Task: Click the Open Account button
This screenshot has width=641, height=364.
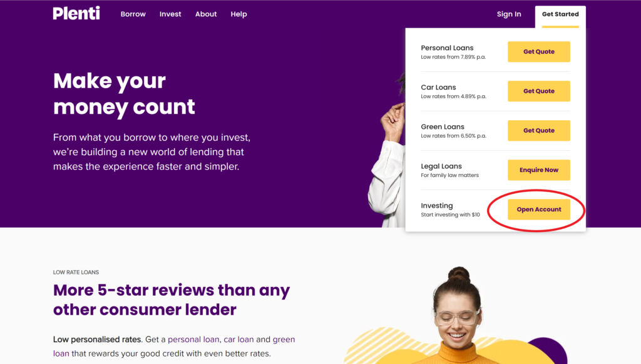Action: (539, 209)
